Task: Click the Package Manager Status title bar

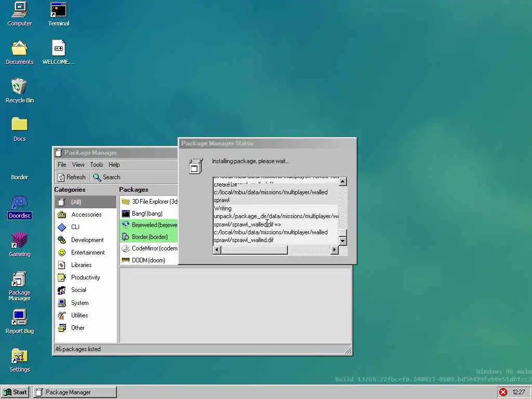Action: click(268, 143)
